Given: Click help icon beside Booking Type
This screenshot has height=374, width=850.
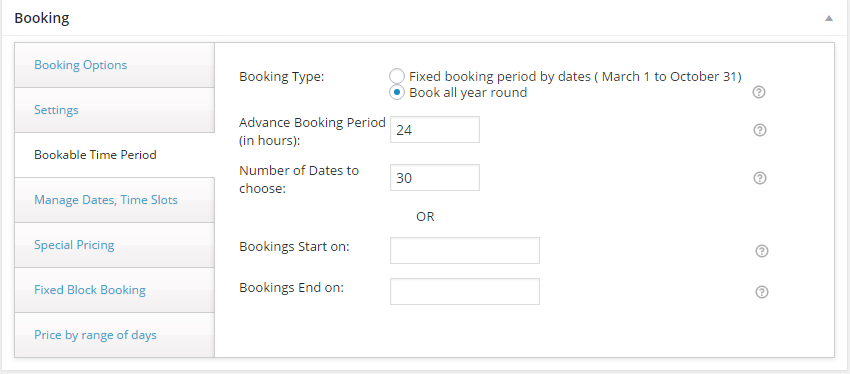Looking at the screenshot, I should 759,92.
